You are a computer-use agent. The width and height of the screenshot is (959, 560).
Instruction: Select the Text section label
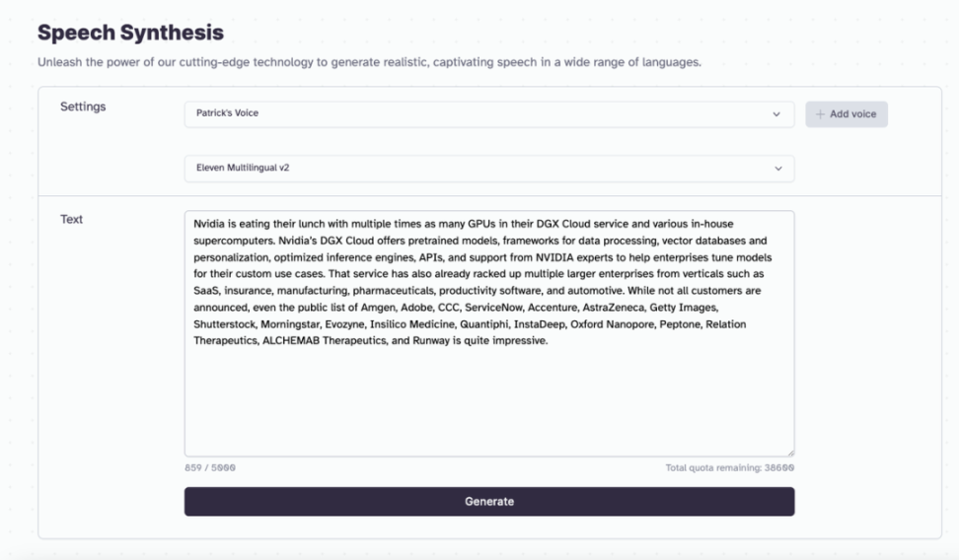click(72, 220)
